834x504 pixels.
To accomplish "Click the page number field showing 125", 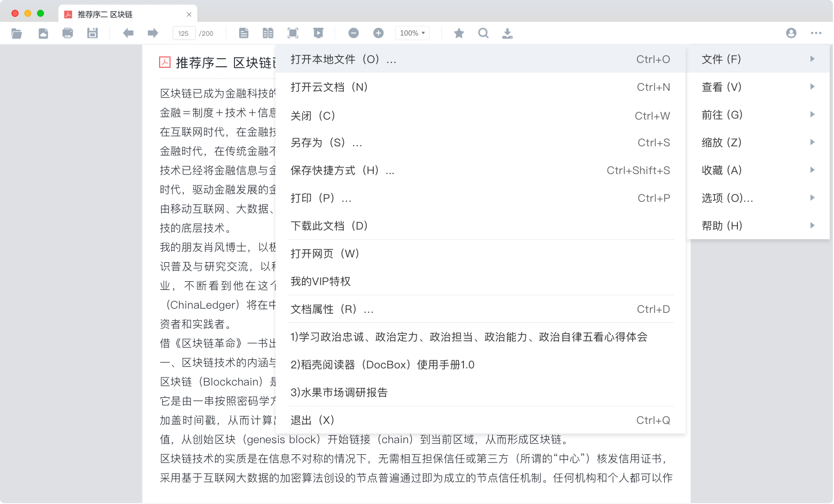I will pos(184,33).
